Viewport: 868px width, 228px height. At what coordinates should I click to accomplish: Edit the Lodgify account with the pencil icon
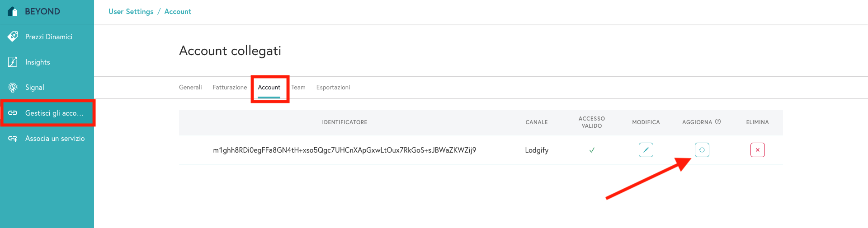[x=646, y=150]
